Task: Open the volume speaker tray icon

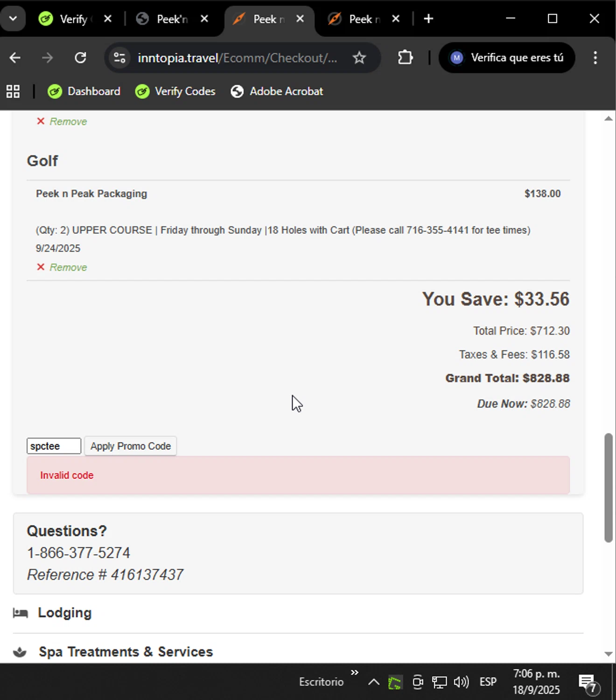Action: click(461, 682)
